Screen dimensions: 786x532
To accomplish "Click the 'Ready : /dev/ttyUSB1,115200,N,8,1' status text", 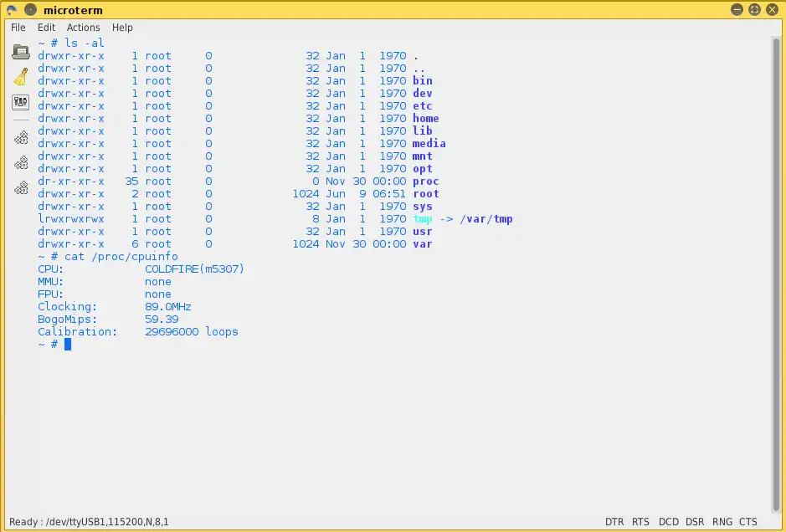I will [89, 522].
